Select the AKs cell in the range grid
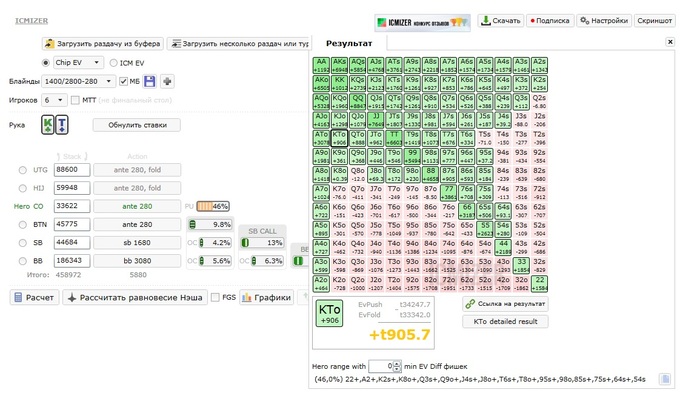Screen dimensions: 700x401 pyautogui.click(x=339, y=65)
